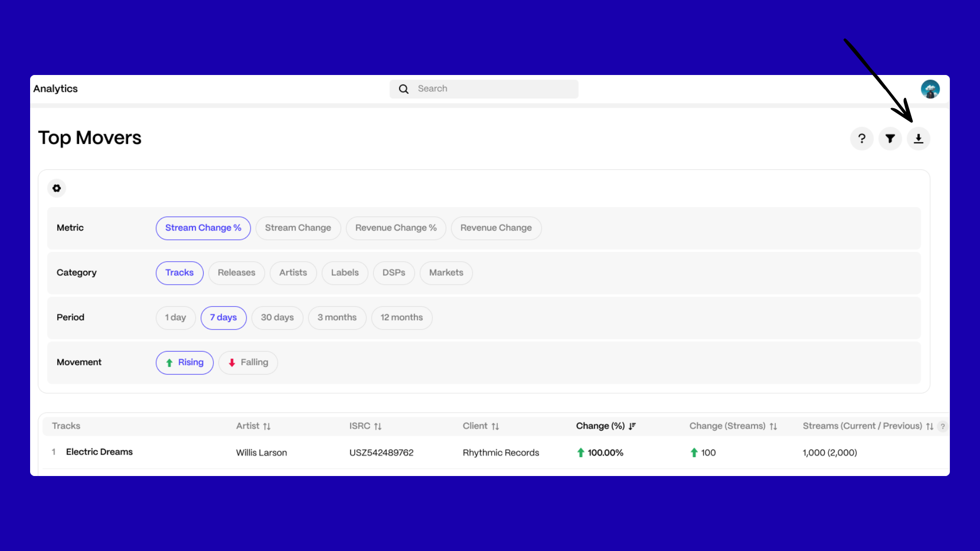Choose the 30 days period

(277, 318)
